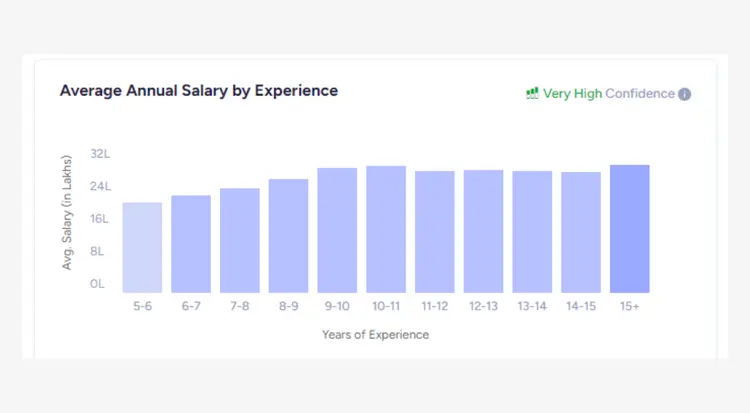Select the bar for 6-7 years experience

(x=191, y=244)
